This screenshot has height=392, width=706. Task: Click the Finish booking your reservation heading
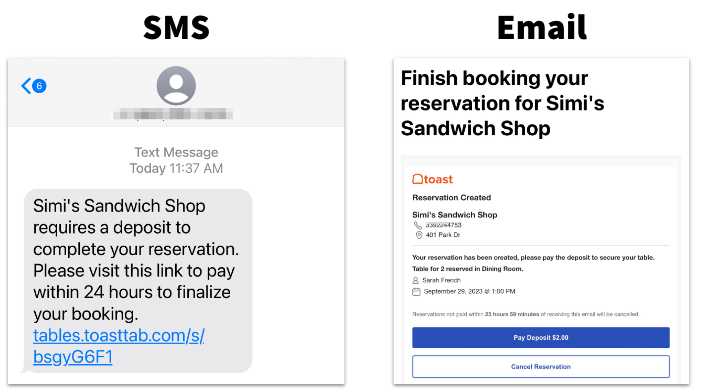tap(502, 103)
